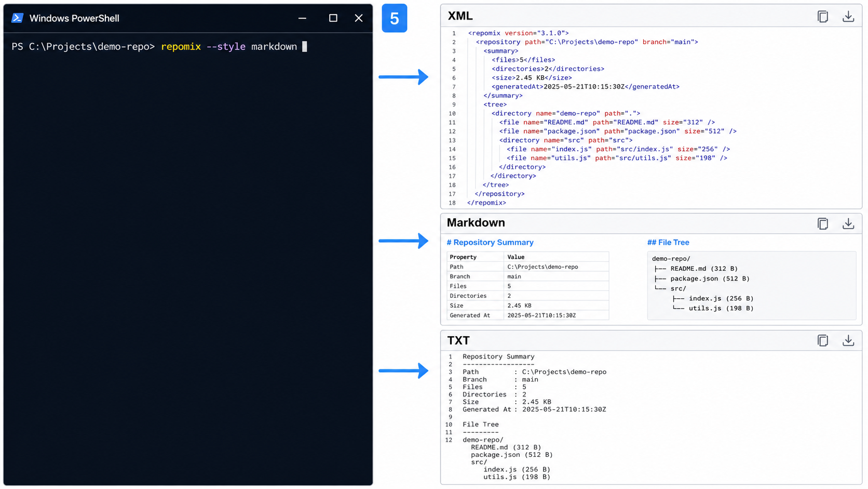Copy the Markdown output to clipboard
This screenshot has height=489, width=868.
click(823, 223)
